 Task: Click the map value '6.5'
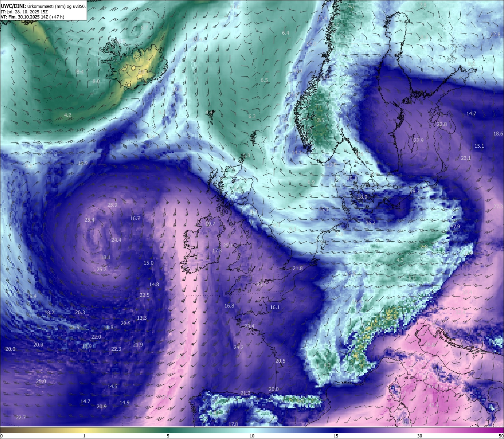[x=264, y=80]
